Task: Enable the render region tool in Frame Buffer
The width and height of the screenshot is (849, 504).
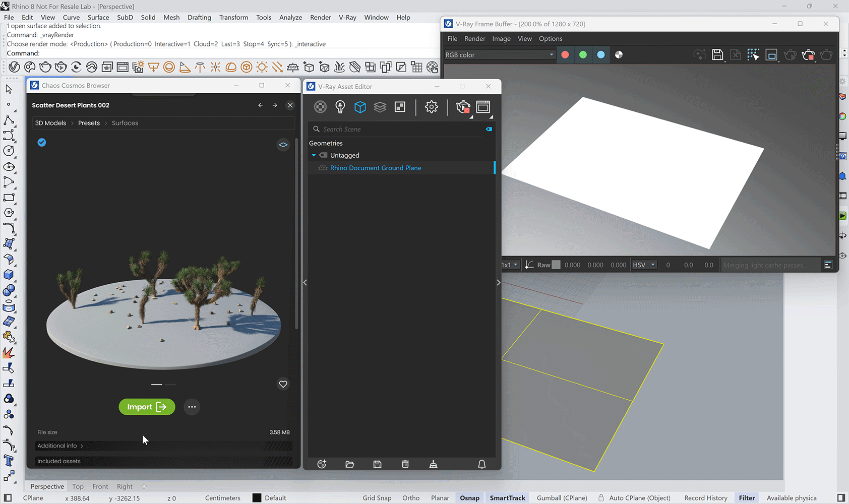Action: click(771, 55)
